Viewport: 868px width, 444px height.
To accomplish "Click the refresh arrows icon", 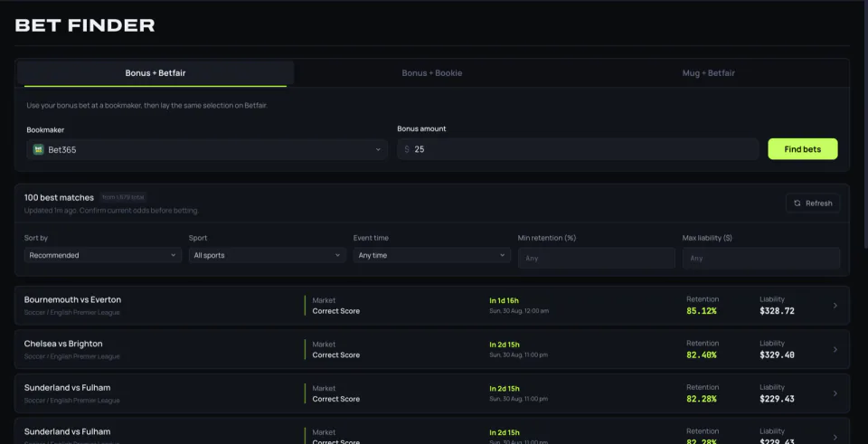I will click(x=797, y=203).
